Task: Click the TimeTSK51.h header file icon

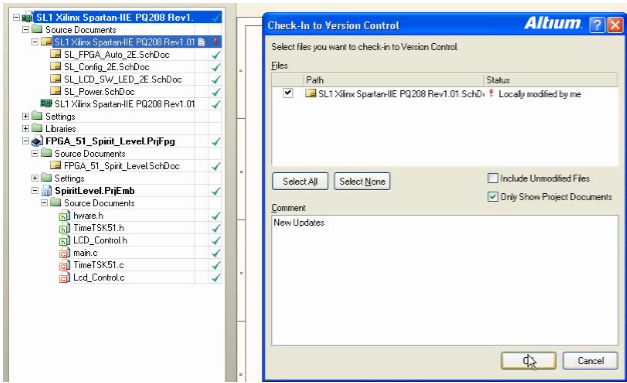Action: [64, 228]
